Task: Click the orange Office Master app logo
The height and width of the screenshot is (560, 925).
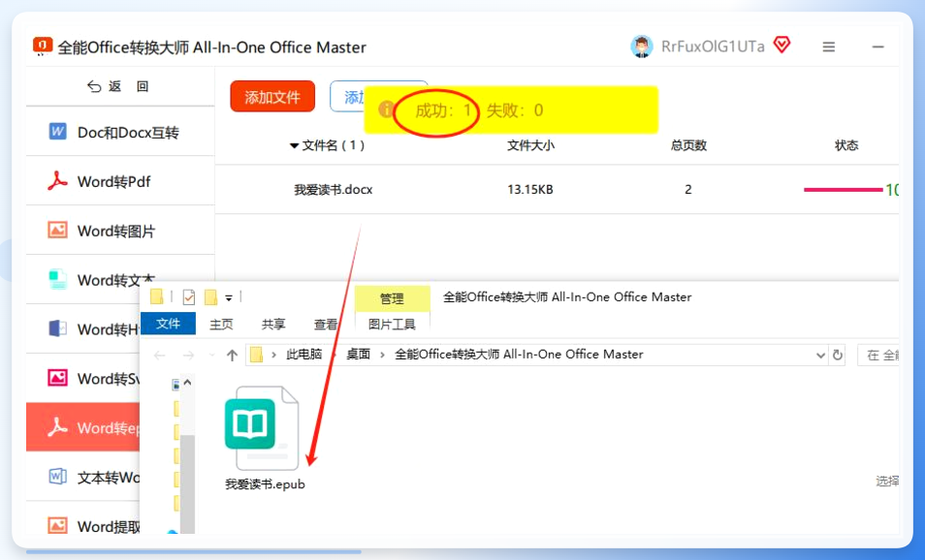Action: [x=43, y=46]
